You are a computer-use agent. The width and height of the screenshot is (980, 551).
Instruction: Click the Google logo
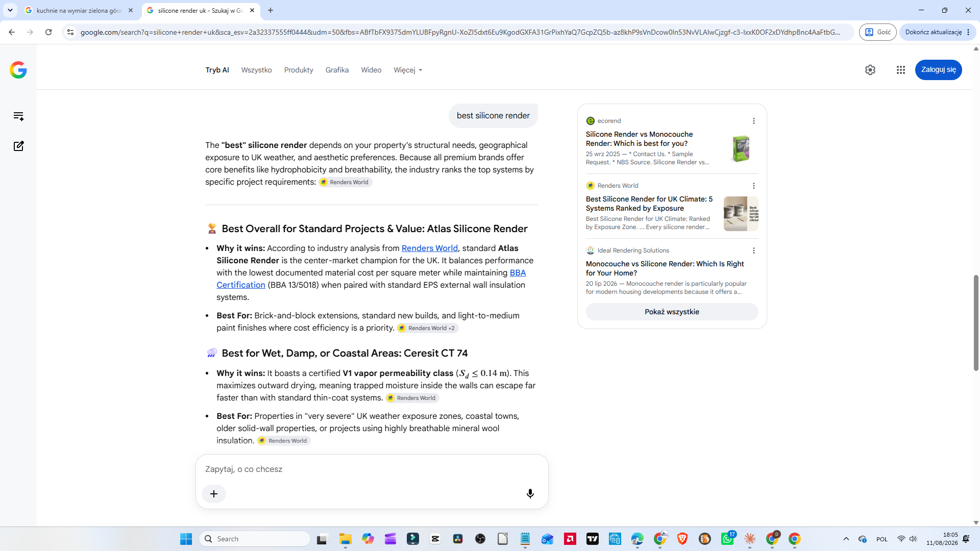tap(18, 70)
